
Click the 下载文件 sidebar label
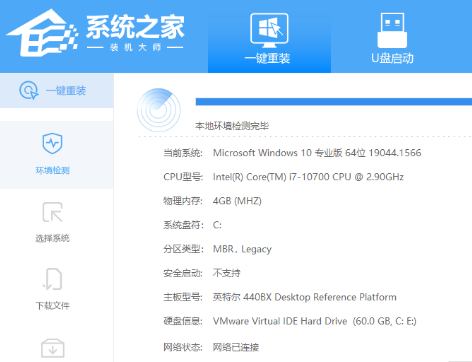click(x=52, y=306)
